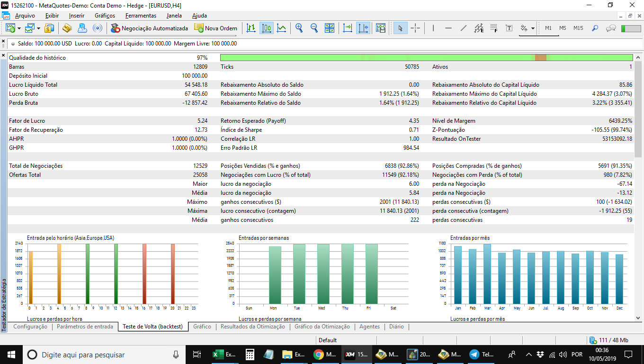Open the Windows Start menu
644x364 pixels.
[11, 354]
